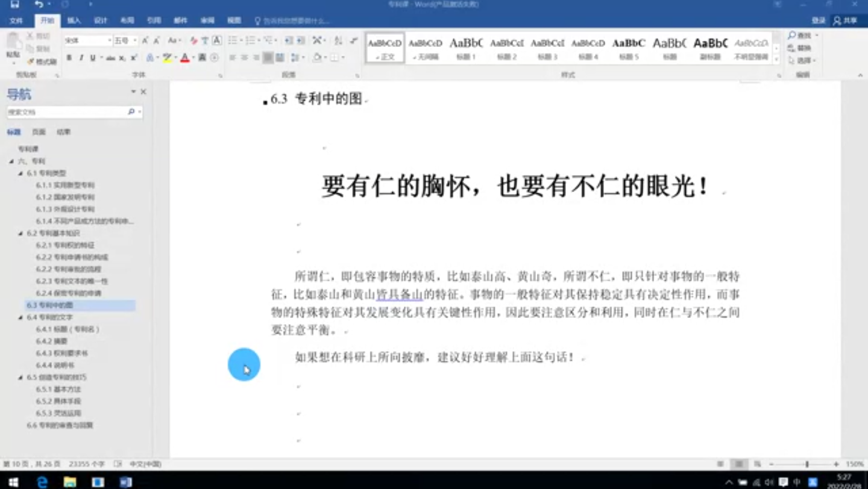This screenshot has width=868, height=489.
Task: Apply red font color
Action: [x=185, y=58]
